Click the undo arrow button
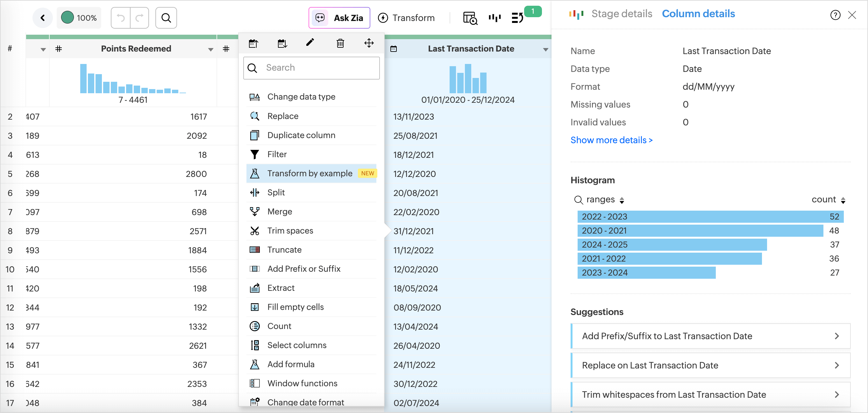Screen dimensions: 868x413 (121, 18)
